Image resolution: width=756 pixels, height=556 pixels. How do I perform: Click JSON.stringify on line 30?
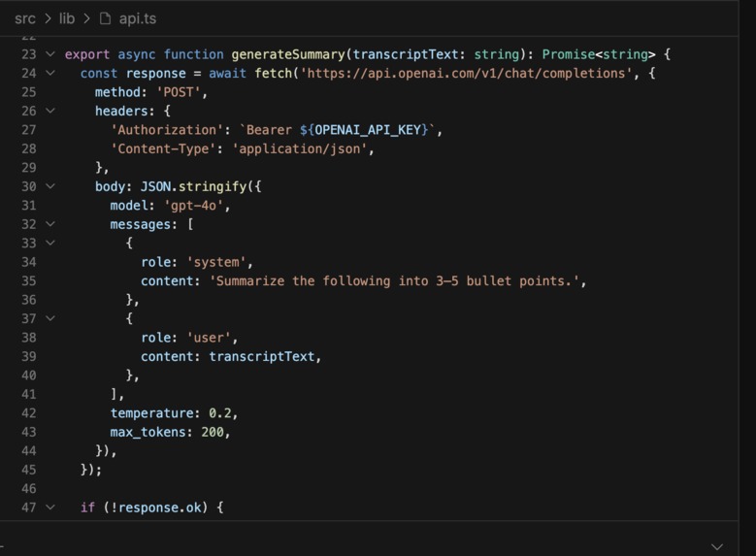193,186
